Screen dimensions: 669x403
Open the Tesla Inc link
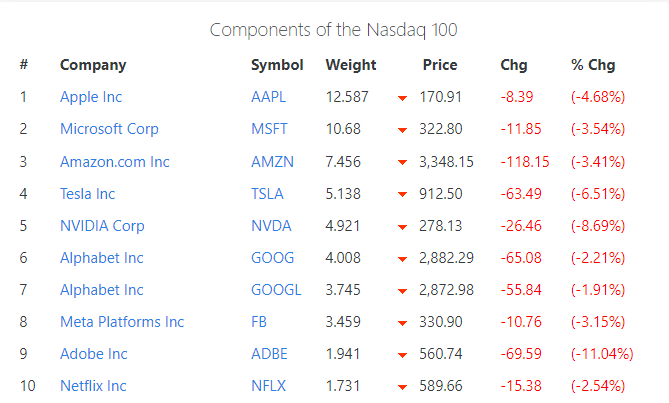(x=87, y=193)
